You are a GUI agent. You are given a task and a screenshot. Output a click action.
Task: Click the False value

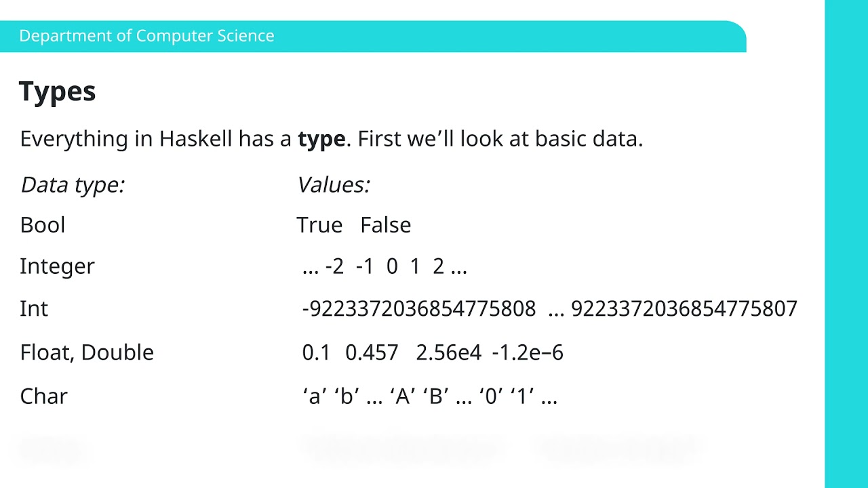pos(385,225)
